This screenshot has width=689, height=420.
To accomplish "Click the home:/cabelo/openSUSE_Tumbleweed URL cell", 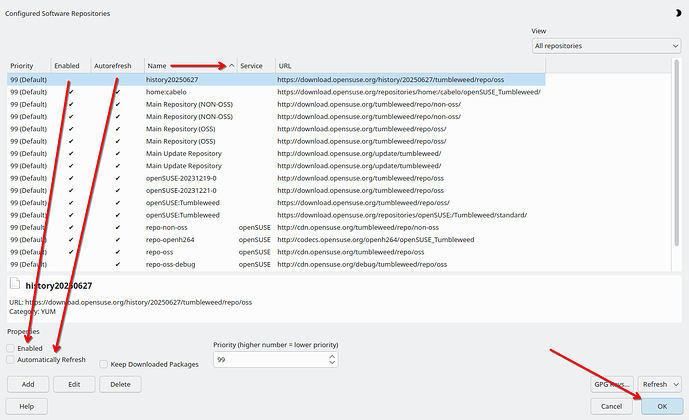I will point(409,92).
